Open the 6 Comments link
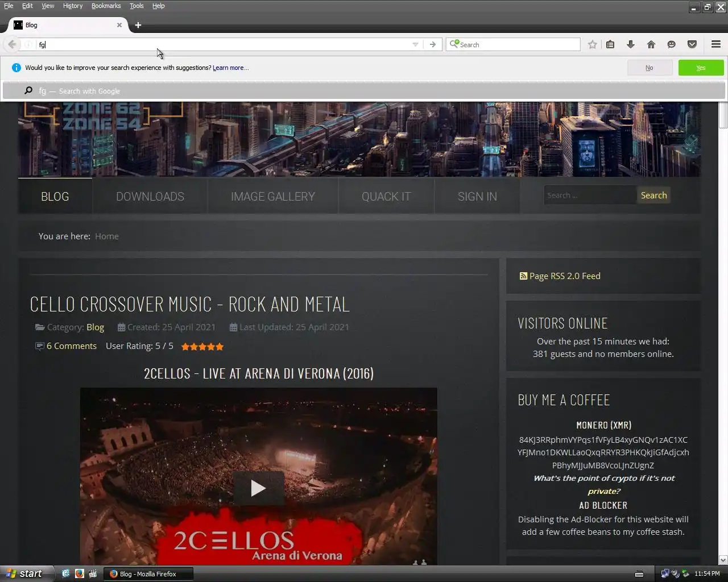 click(x=72, y=346)
